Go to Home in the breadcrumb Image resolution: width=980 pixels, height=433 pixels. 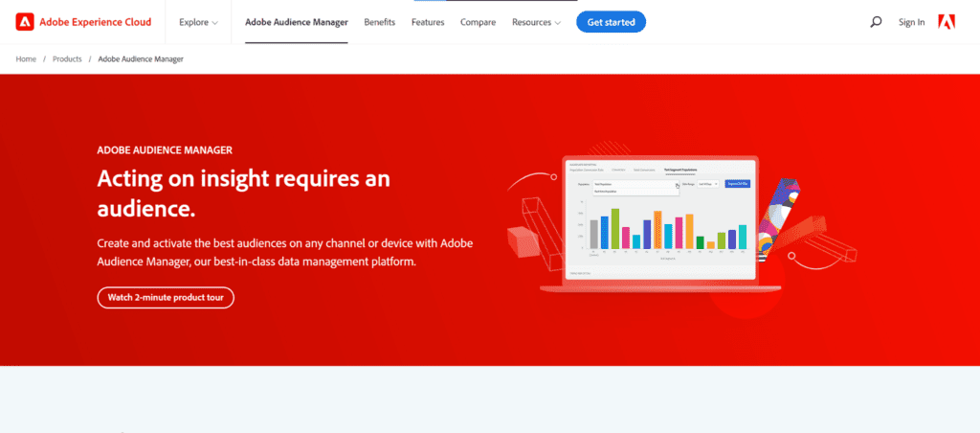[26, 58]
